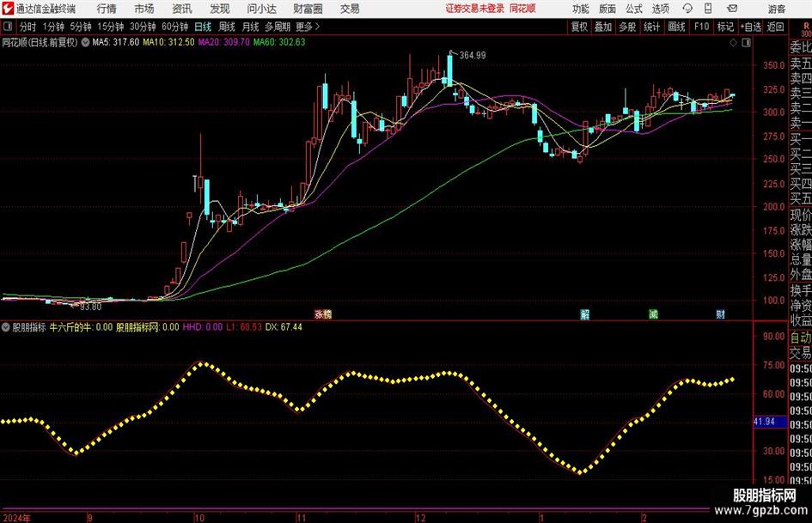Click 证券交易未登录 login notice
The image size is (812, 523).
pos(475,9)
